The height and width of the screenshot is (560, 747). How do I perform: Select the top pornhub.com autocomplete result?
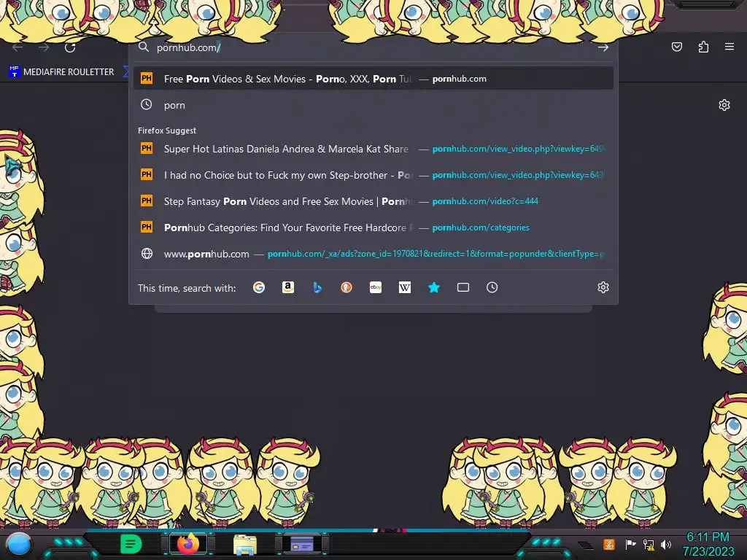point(373,79)
